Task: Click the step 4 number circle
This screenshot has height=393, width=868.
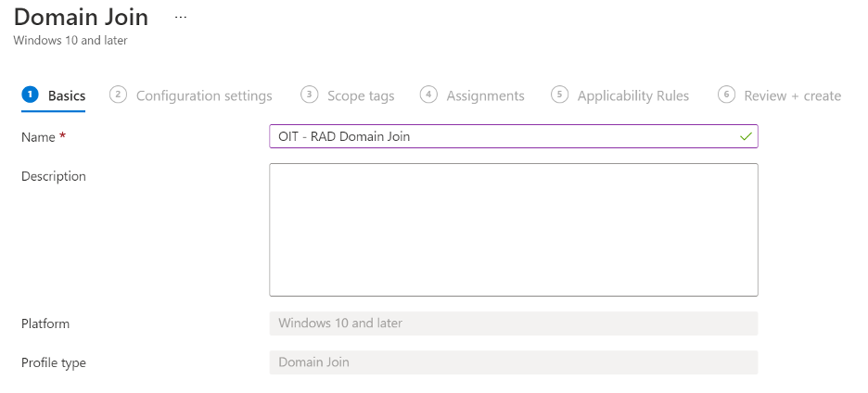Action: click(428, 95)
